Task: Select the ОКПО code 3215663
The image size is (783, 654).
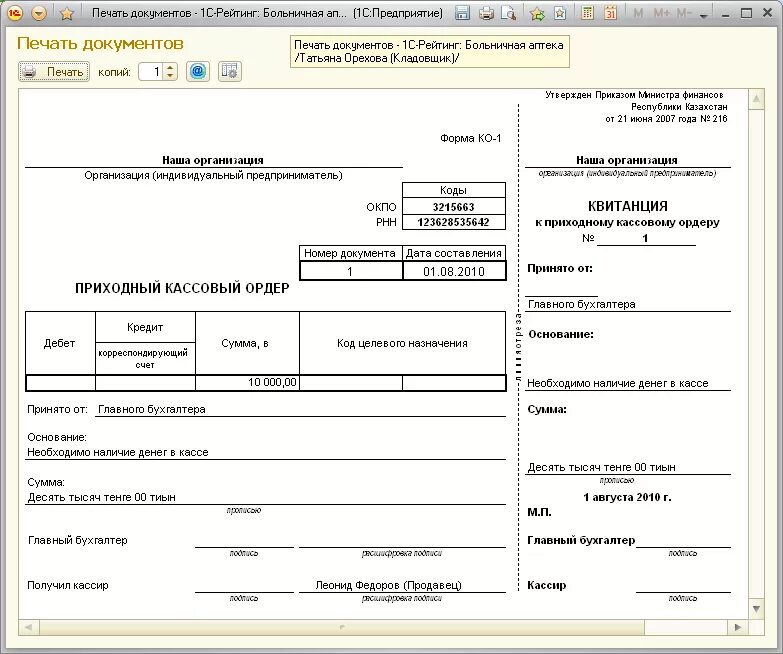Action: click(453, 207)
